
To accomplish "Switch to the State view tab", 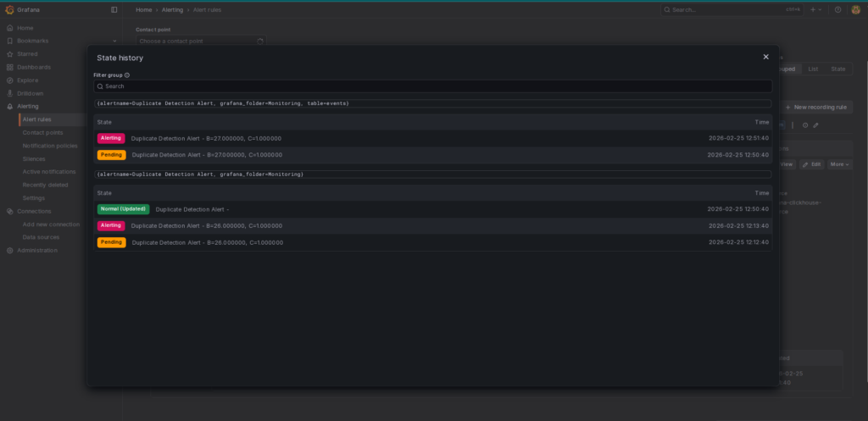I will [837, 69].
